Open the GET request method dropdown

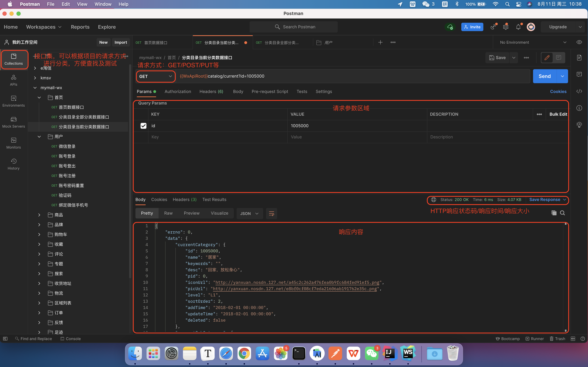point(156,76)
